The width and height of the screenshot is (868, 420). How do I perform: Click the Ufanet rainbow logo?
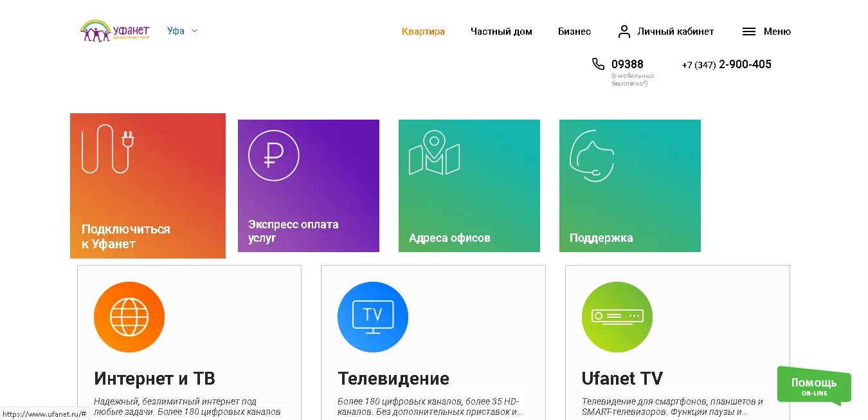point(114,30)
